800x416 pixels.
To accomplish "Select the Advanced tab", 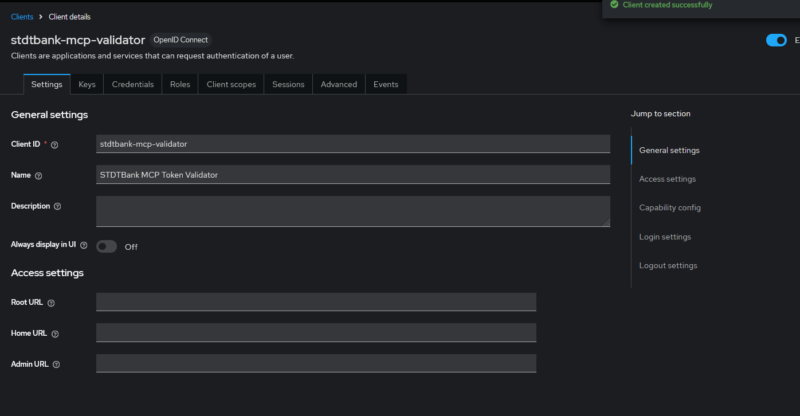I will pyautogui.click(x=339, y=84).
